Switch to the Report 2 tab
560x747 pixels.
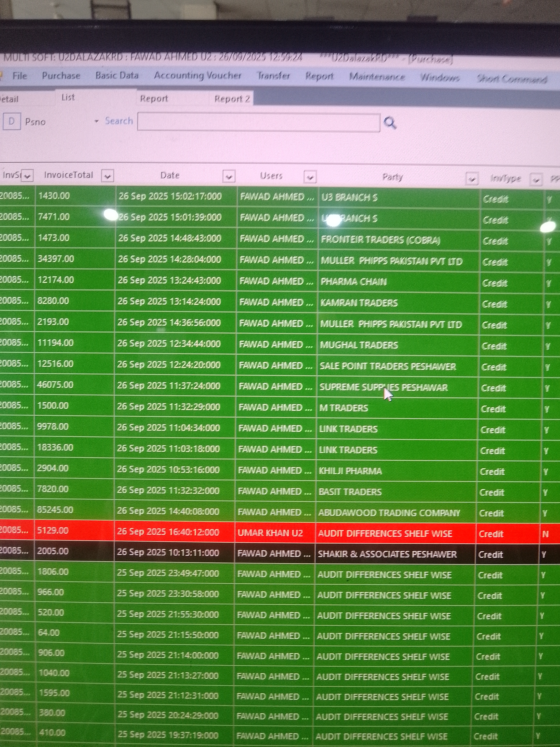[232, 99]
